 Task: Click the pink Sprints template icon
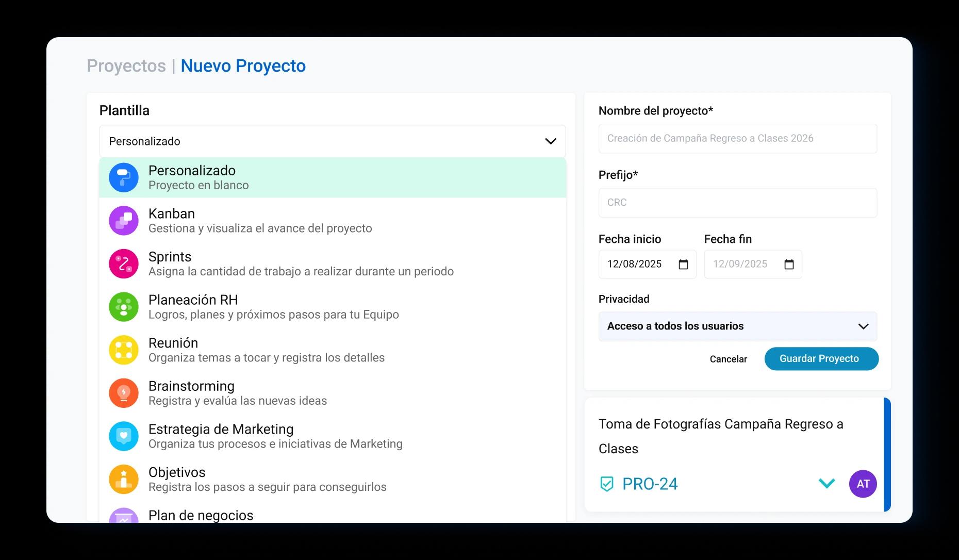pos(124,263)
